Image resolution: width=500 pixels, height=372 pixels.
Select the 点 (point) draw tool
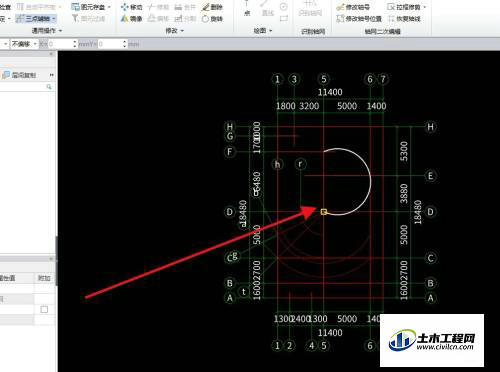coord(247,9)
